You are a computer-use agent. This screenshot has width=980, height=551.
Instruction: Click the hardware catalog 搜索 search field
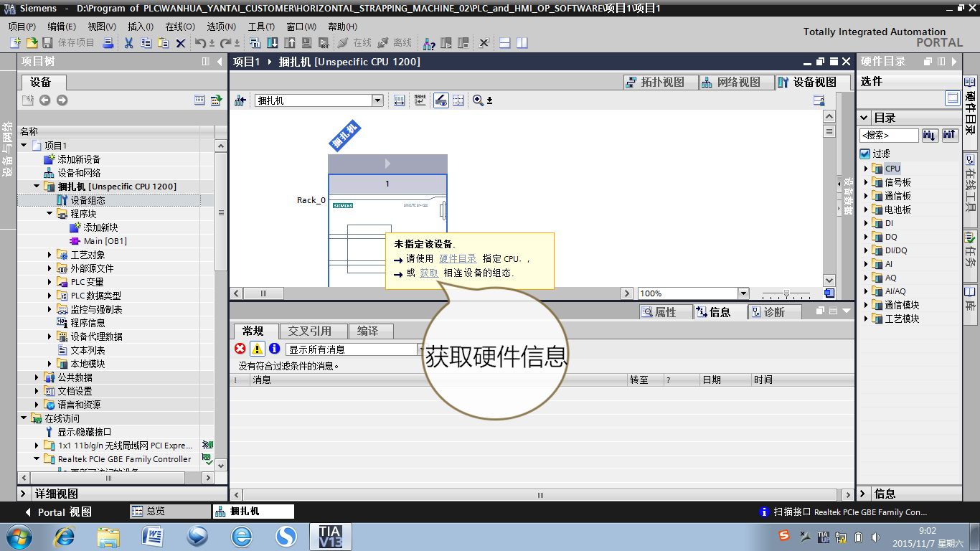pos(889,135)
